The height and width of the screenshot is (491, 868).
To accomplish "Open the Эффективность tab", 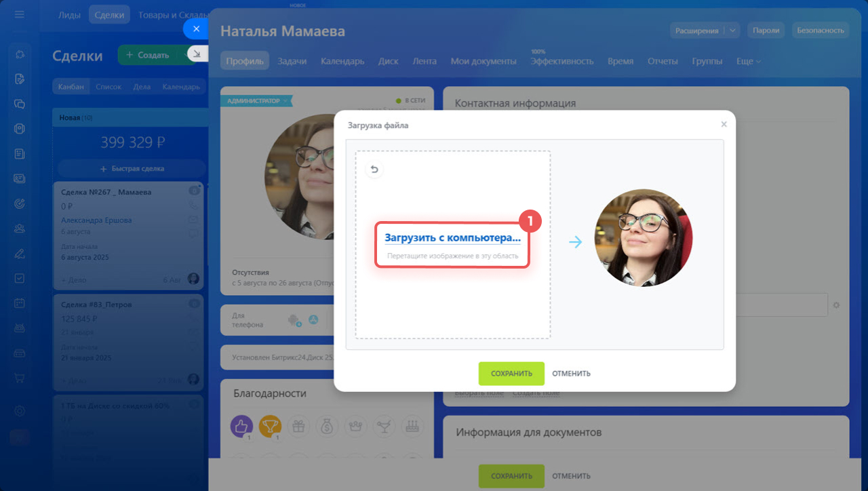I will click(x=562, y=61).
